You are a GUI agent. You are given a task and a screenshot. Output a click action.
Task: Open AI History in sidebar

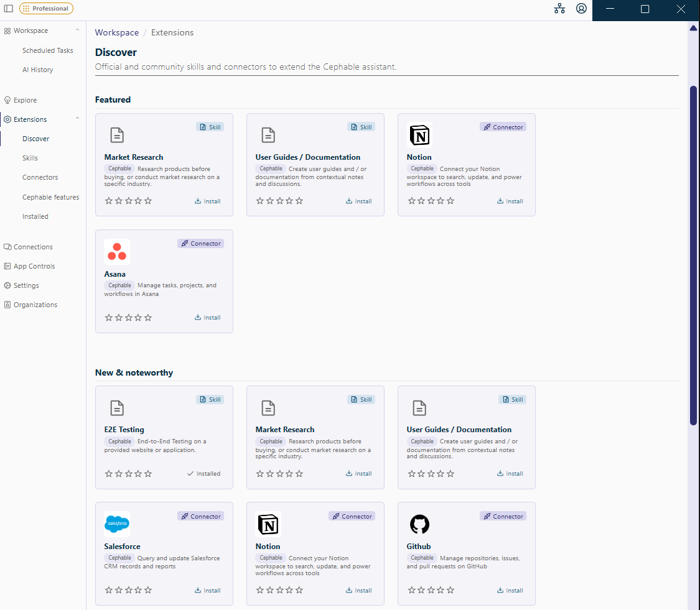pyautogui.click(x=37, y=70)
